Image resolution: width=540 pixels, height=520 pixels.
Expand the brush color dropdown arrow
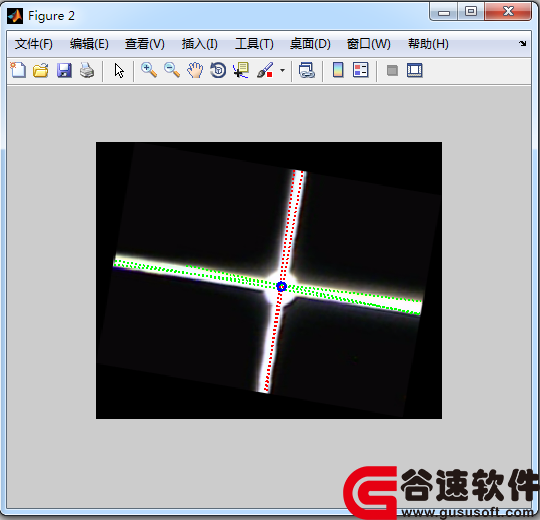coord(282,71)
